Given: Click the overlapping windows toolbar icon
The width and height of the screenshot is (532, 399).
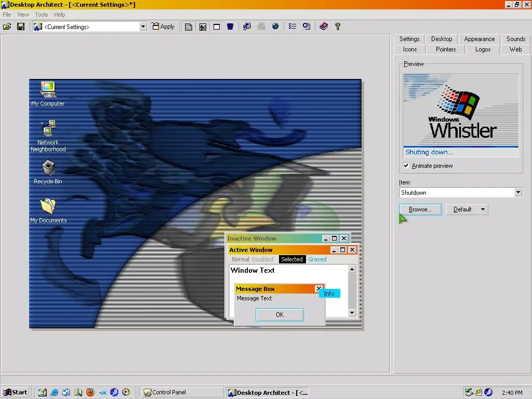Looking at the screenshot, I should coord(247,26).
